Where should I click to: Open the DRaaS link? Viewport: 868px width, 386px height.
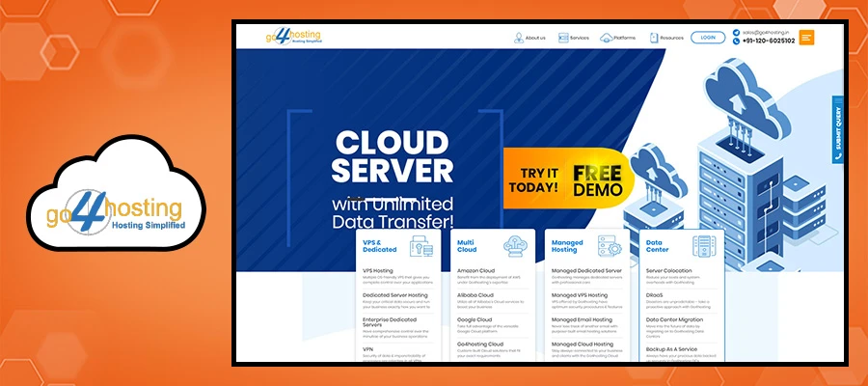[x=654, y=295]
